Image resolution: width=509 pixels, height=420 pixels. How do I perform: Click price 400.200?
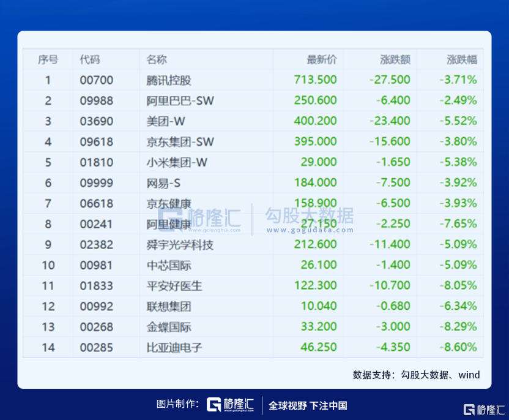[316, 121]
